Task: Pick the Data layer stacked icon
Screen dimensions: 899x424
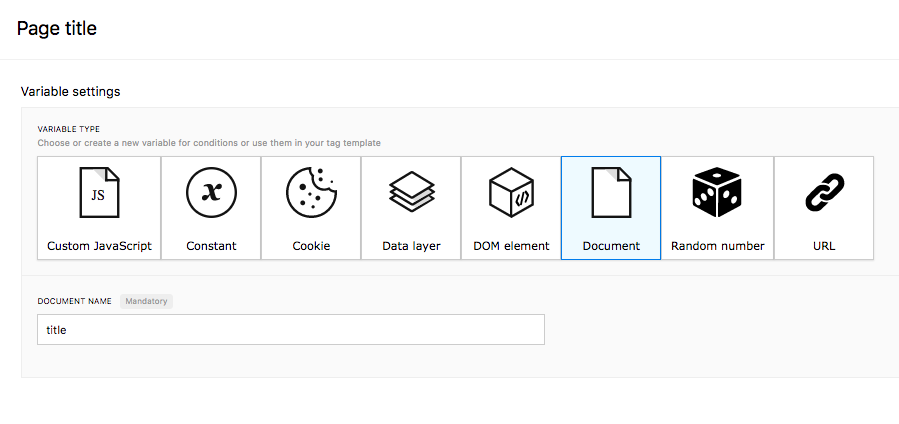Action: [412, 192]
